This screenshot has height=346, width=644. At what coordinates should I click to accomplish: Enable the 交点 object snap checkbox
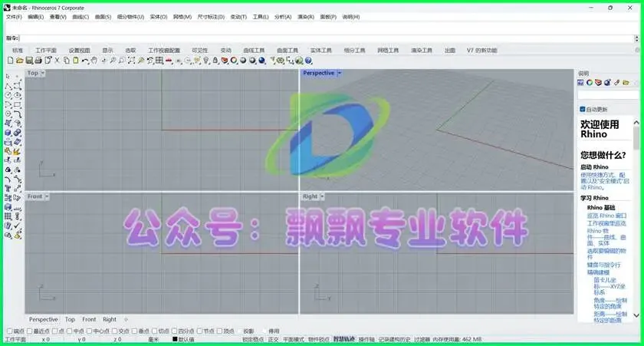[114, 331]
